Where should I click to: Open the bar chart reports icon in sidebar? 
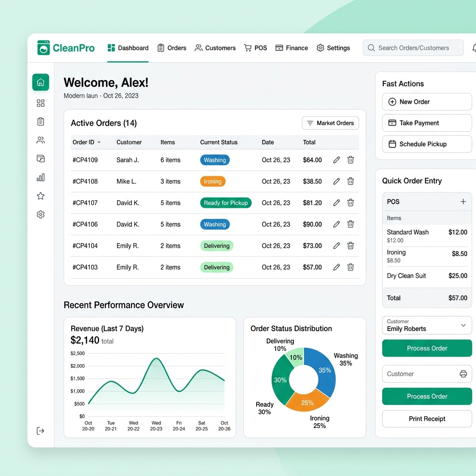[41, 177]
